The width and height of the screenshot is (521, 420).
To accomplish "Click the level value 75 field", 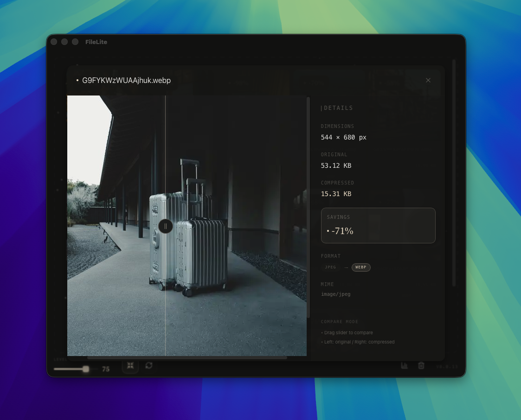I will (106, 369).
